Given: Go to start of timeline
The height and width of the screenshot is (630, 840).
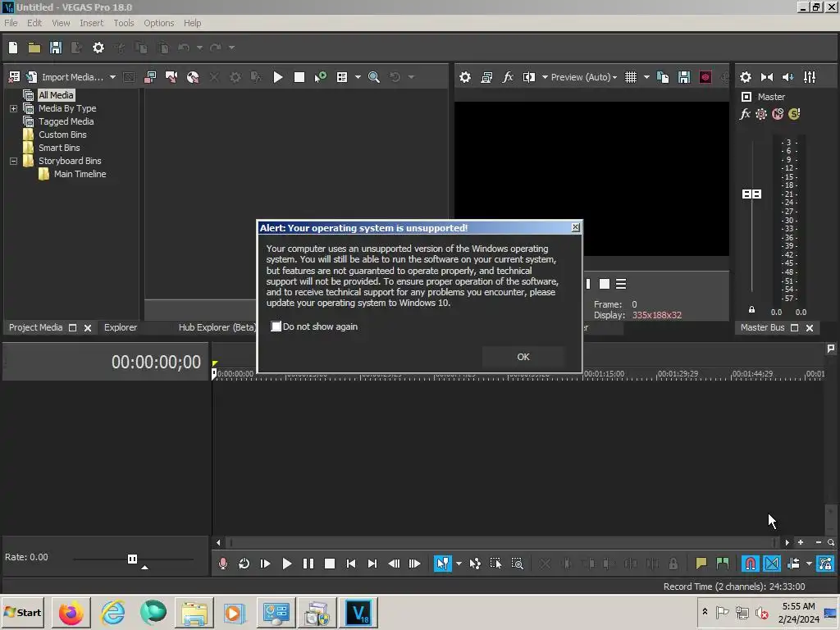Looking at the screenshot, I should [351, 564].
